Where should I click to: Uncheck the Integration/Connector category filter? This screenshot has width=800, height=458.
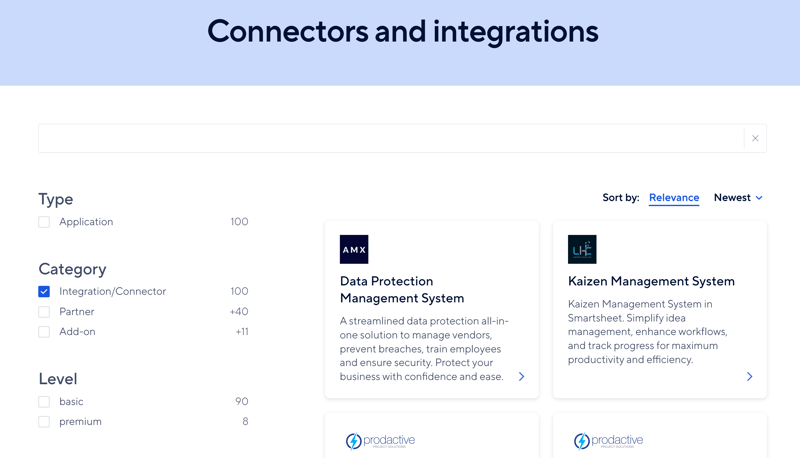pos(44,292)
